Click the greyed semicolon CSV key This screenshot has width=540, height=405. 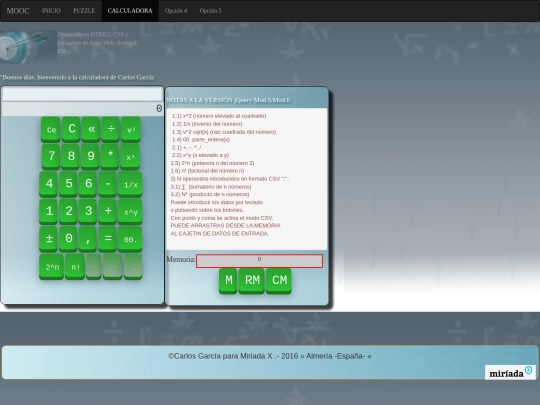click(133, 267)
